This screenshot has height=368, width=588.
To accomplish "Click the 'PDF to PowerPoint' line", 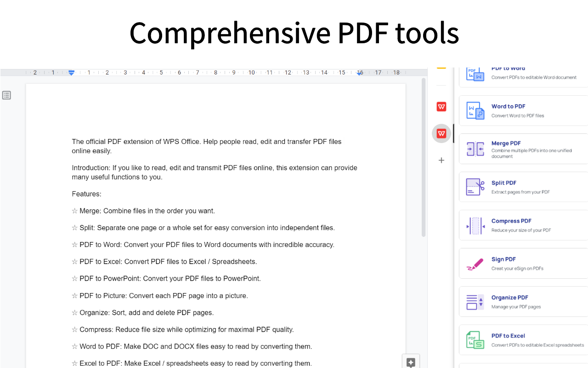I will (x=166, y=279).
